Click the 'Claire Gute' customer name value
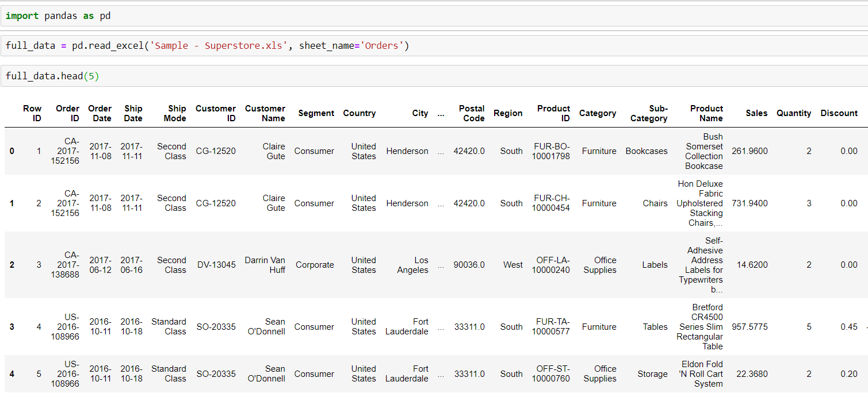The height and width of the screenshot is (397, 868). tap(273, 151)
